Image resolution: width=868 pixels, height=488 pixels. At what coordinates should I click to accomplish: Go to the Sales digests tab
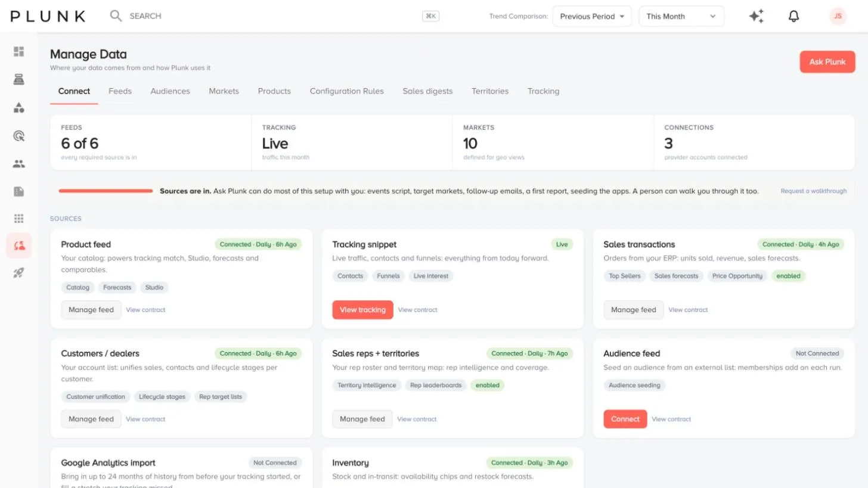point(427,91)
